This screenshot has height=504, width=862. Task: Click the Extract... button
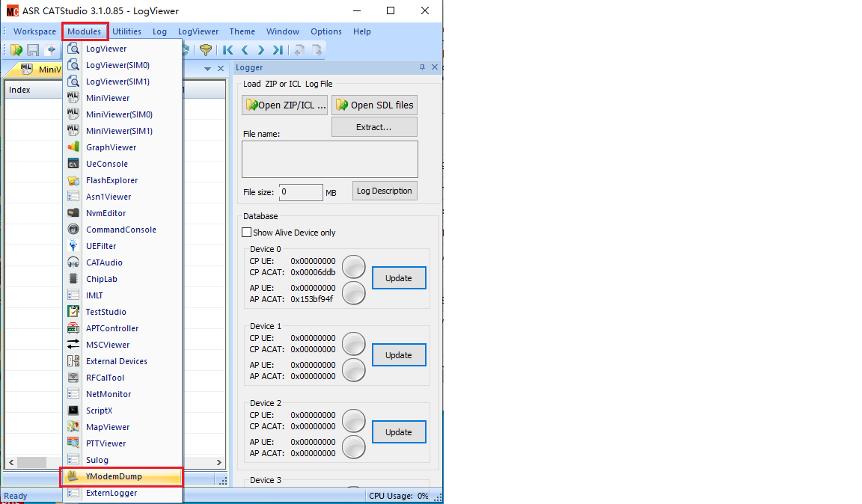pos(374,127)
